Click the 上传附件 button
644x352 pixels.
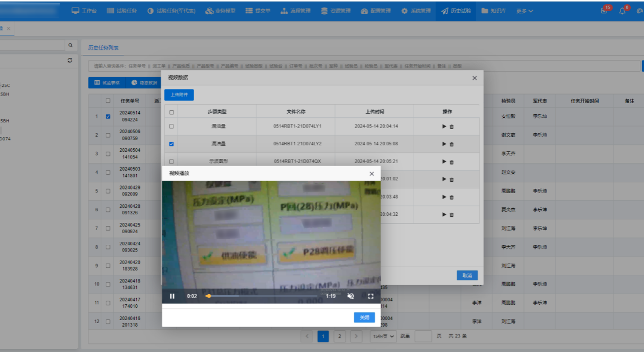click(x=179, y=94)
